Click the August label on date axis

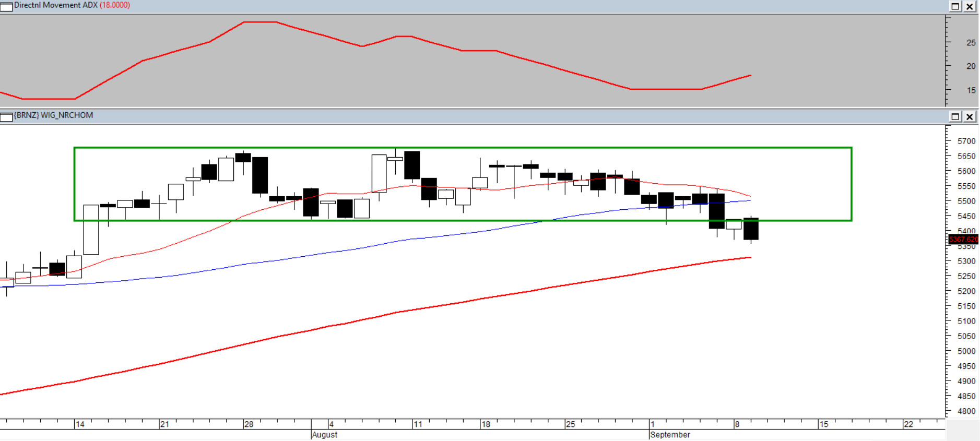click(325, 435)
